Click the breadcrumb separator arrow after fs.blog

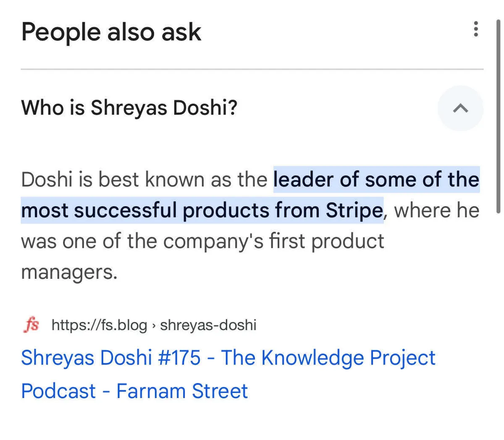[154, 325]
